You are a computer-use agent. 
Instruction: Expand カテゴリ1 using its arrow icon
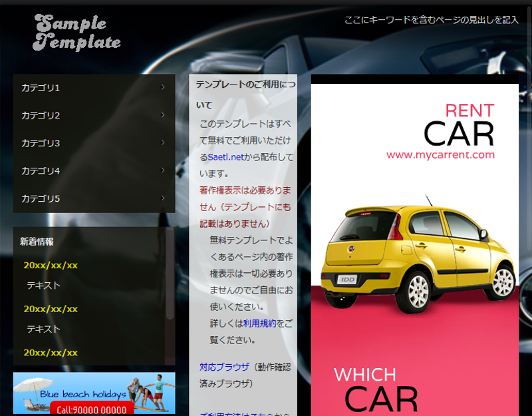coord(163,87)
